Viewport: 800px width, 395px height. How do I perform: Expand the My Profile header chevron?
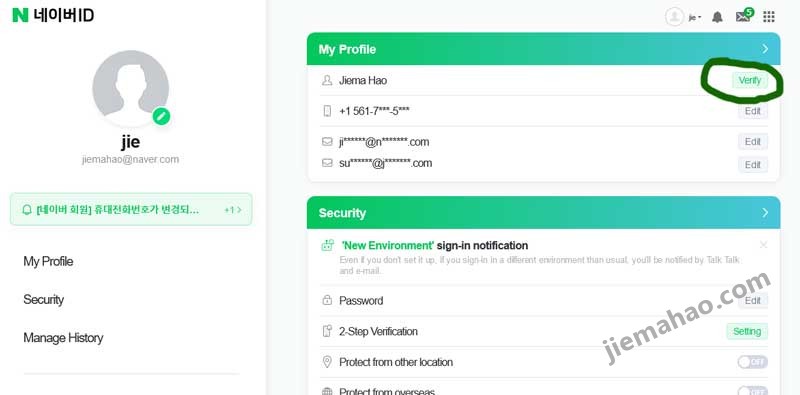point(765,49)
